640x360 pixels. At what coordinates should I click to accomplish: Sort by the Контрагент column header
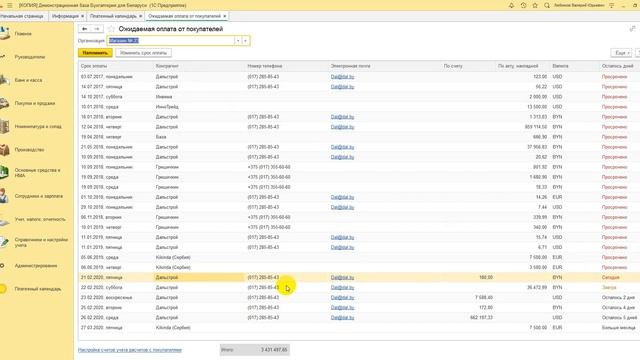point(199,66)
